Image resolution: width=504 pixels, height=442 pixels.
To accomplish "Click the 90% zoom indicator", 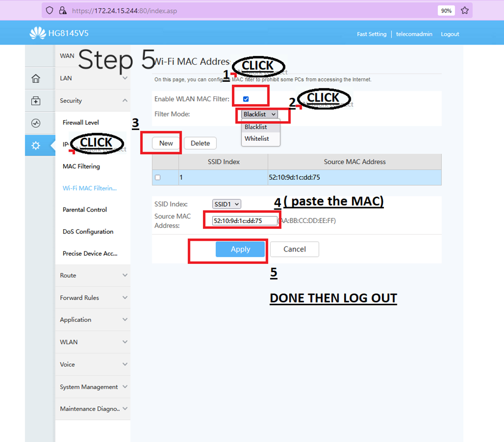I will pyautogui.click(x=446, y=10).
